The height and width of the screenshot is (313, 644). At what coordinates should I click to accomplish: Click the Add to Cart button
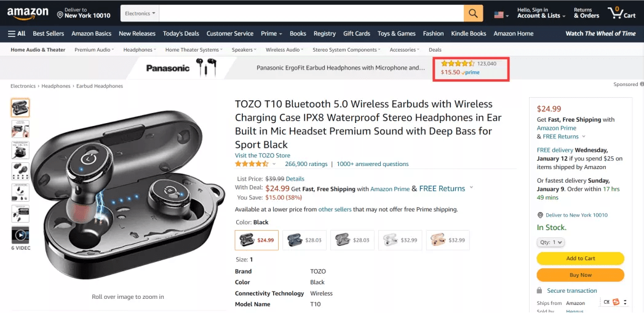(x=580, y=258)
